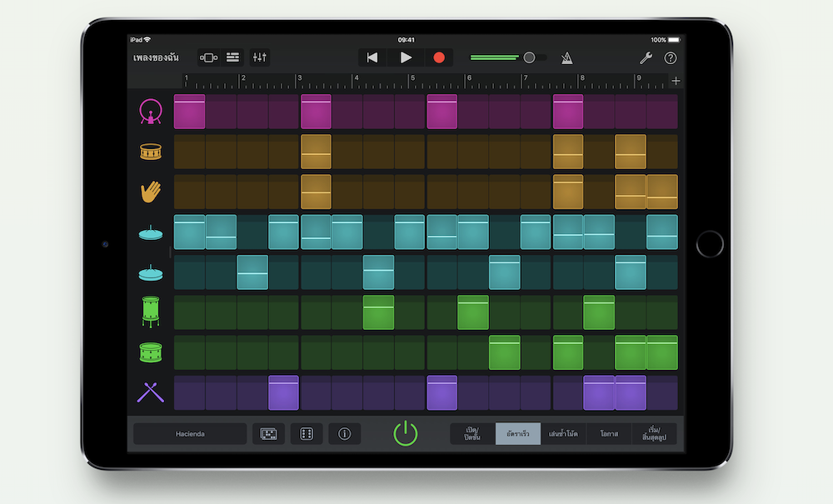Screen dimensions: 833x504
Task: Switch to the โอกาส tab
Action: pos(608,434)
